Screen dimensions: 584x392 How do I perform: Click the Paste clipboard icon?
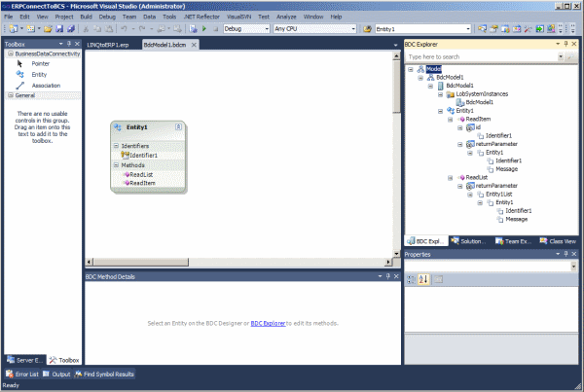click(109, 28)
